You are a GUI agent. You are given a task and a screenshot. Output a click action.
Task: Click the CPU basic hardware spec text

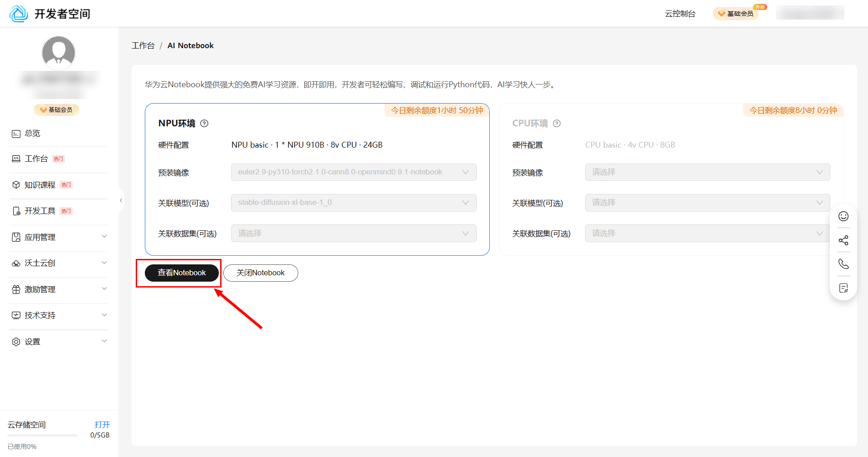pyautogui.click(x=630, y=145)
